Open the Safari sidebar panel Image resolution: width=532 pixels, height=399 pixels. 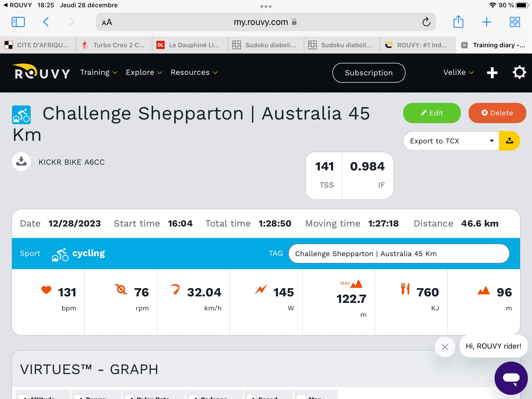[x=18, y=22]
